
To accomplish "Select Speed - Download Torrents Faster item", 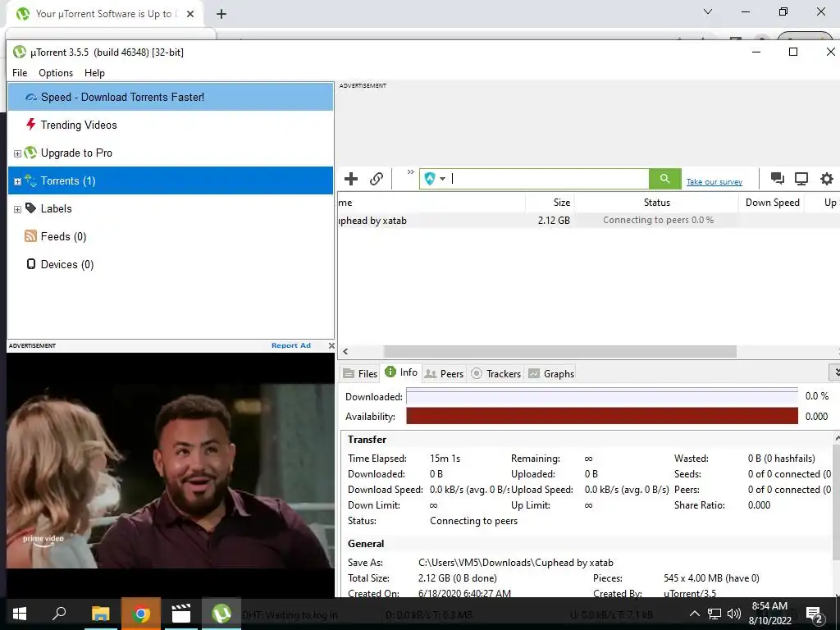I will pos(171,97).
